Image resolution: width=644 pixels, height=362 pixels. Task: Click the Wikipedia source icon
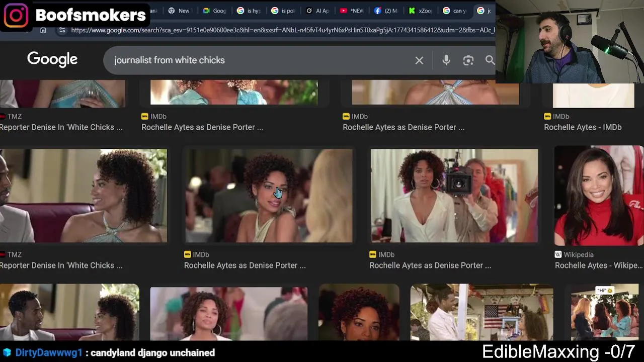click(x=558, y=254)
